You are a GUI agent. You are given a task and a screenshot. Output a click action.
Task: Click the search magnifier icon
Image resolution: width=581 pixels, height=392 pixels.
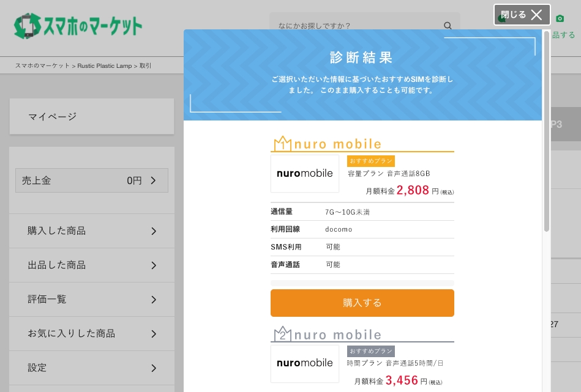[448, 26]
